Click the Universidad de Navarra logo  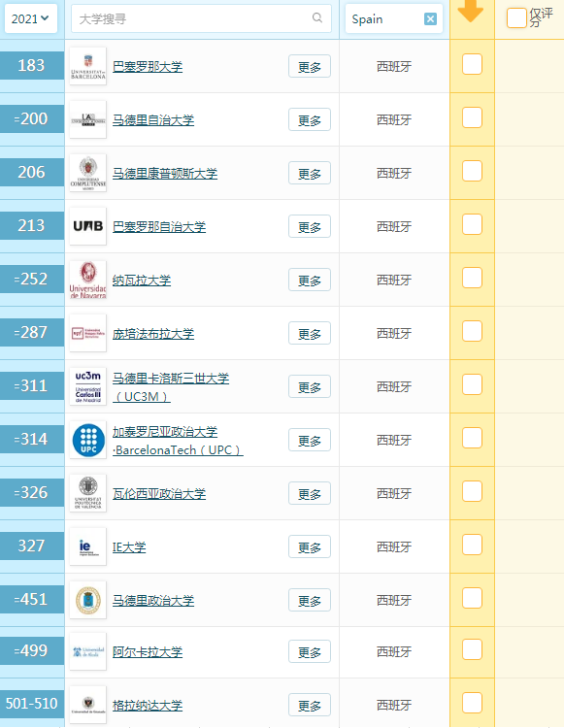pyautogui.click(x=87, y=280)
